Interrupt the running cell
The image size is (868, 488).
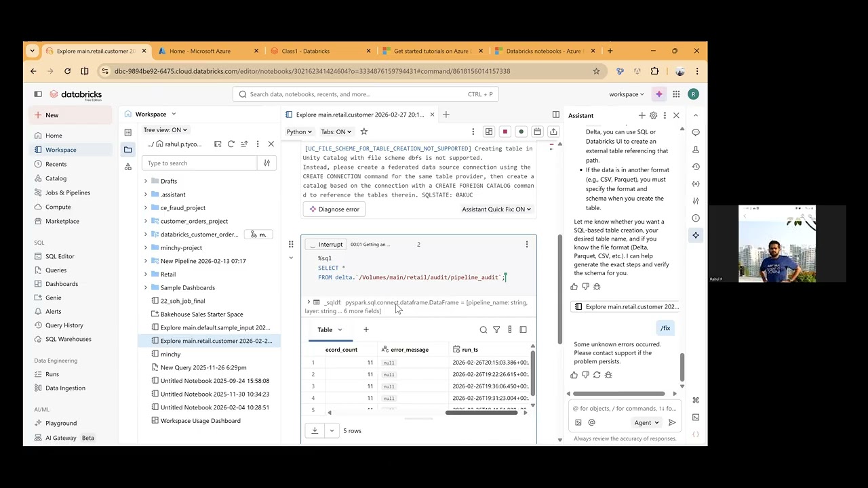325,244
